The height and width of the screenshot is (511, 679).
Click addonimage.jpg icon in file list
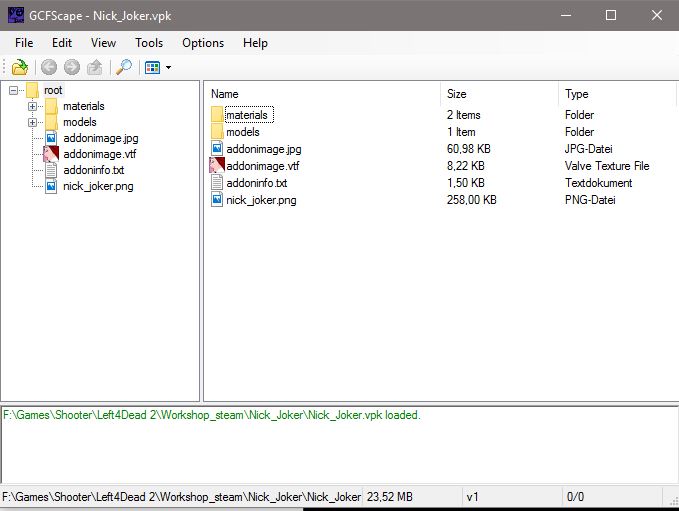217,149
